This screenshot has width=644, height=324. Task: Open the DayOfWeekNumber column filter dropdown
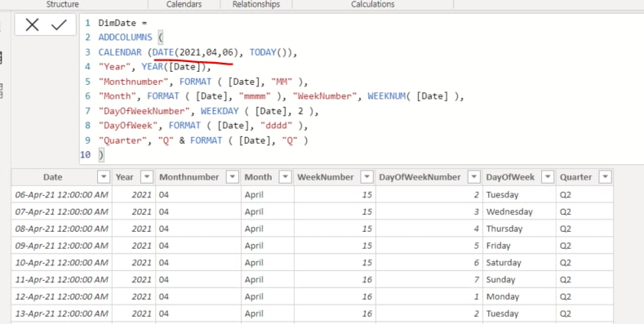click(474, 177)
